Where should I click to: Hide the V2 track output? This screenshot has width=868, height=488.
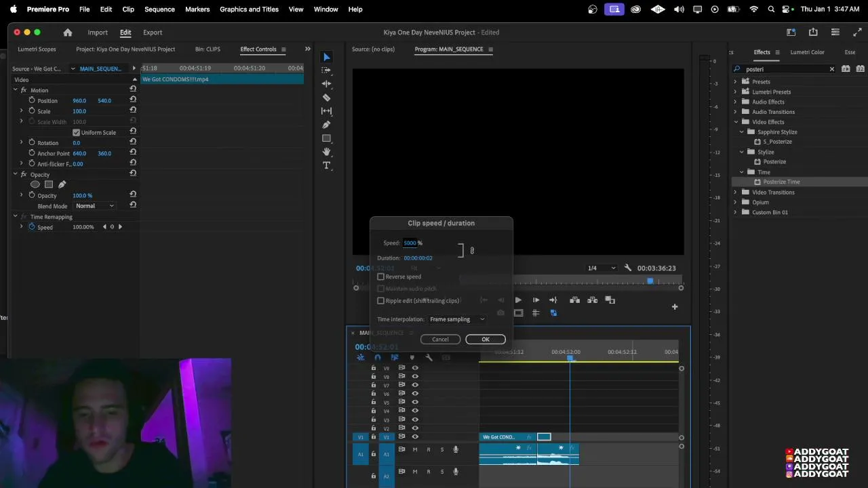415,428
